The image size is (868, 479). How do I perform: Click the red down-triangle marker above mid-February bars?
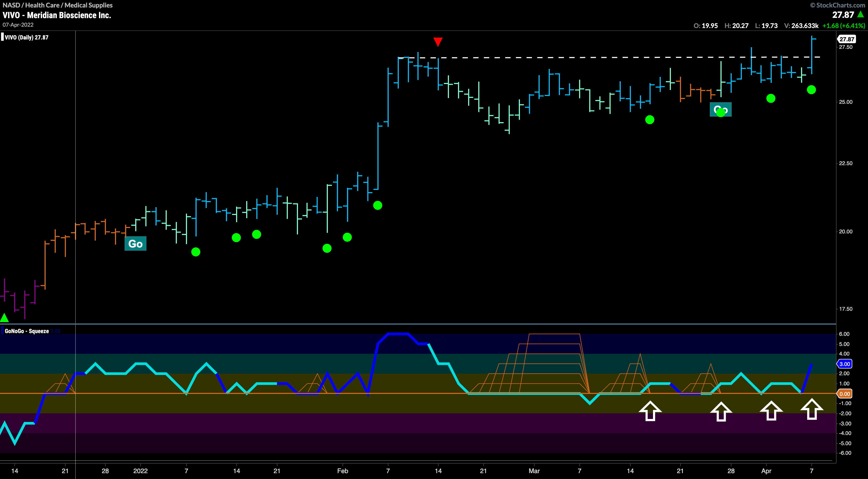[x=438, y=42]
